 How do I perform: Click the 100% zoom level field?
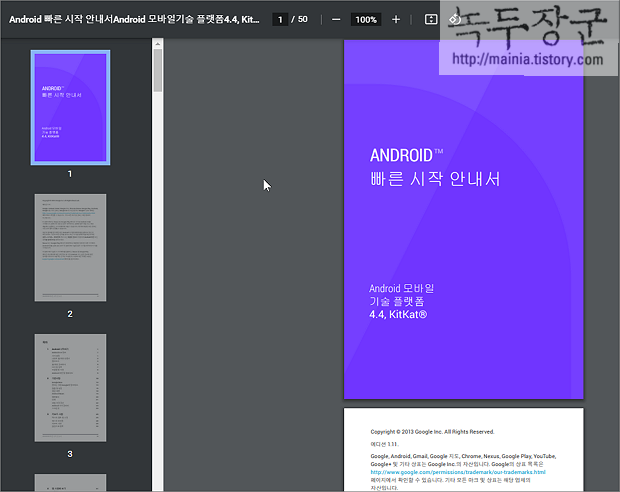366,19
